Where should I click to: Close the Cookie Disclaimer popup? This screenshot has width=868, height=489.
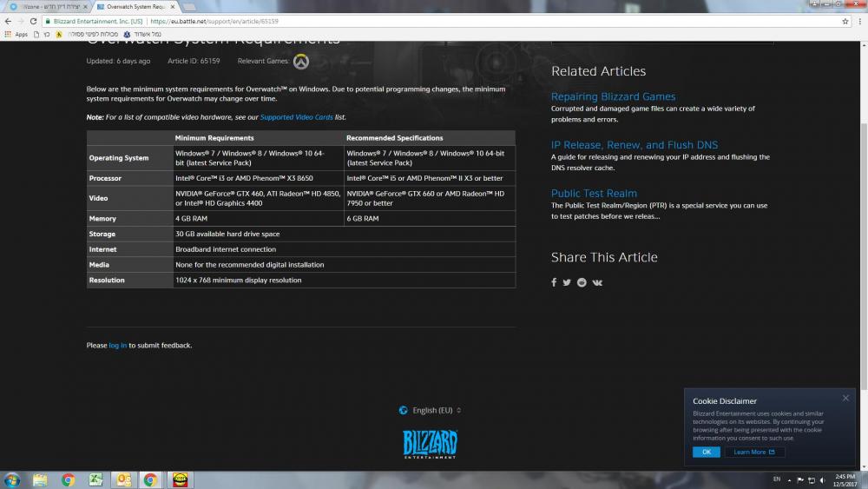coord(845,398)
